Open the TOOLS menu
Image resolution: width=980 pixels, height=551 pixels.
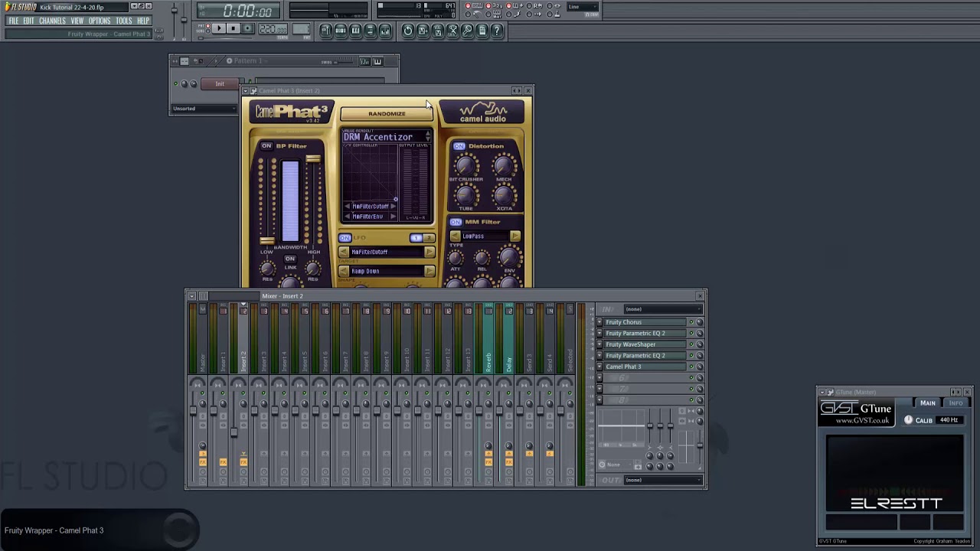[124, 21]
